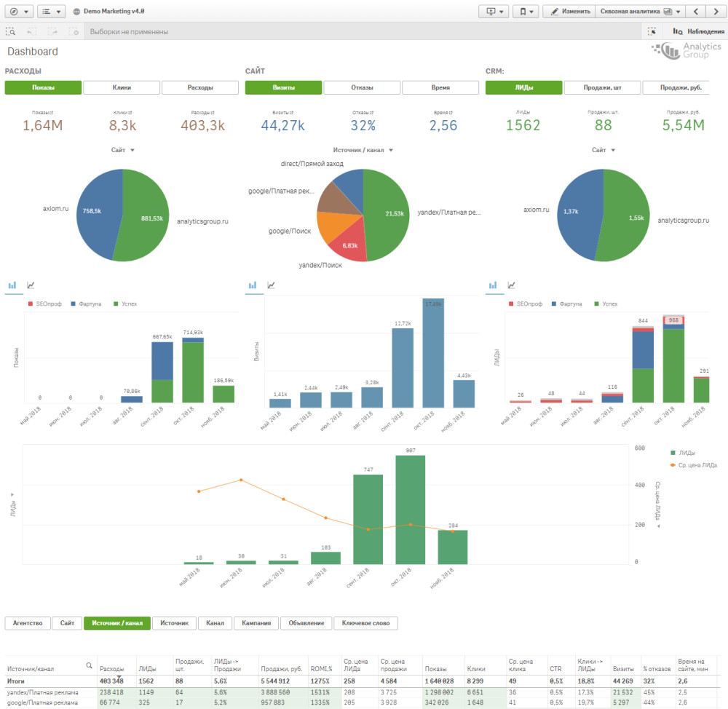Toggle the Клики metric button

pyautogui.click(x=122, y=87)
